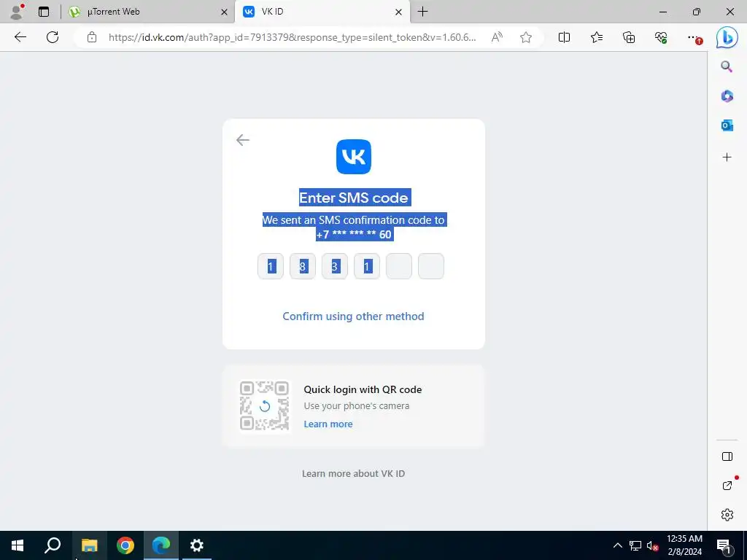The height and width of the screenshot is (560, 747).
Task: Open Windows taskbar search
Action: point(53,545)
